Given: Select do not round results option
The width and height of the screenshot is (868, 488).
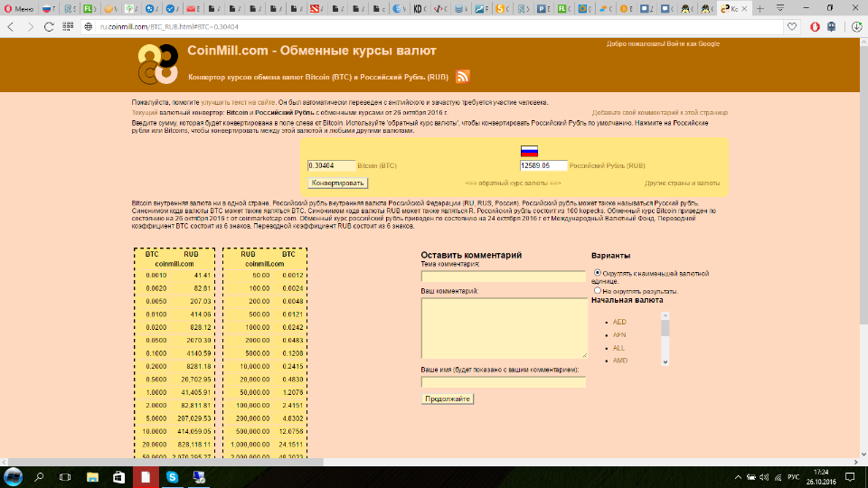Looking at the screenshot, I should 598,290.
